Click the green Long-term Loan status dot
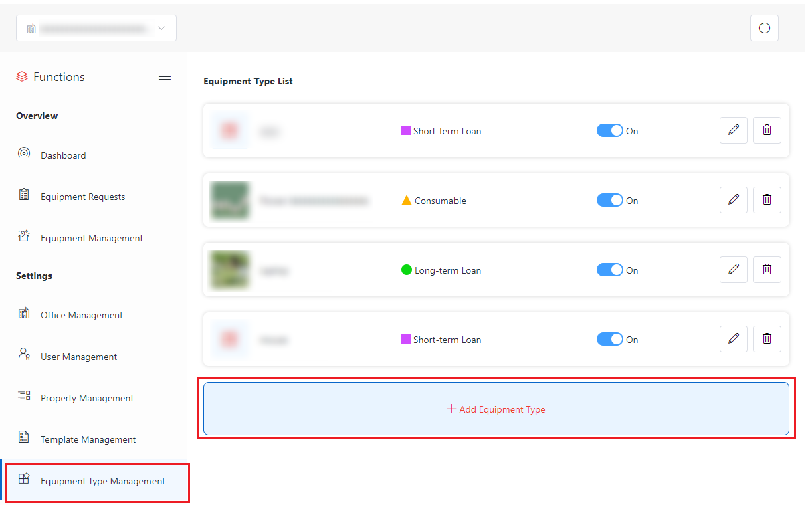Image resolution: width=812 pixels, height=505 pixels. point(406,270)
